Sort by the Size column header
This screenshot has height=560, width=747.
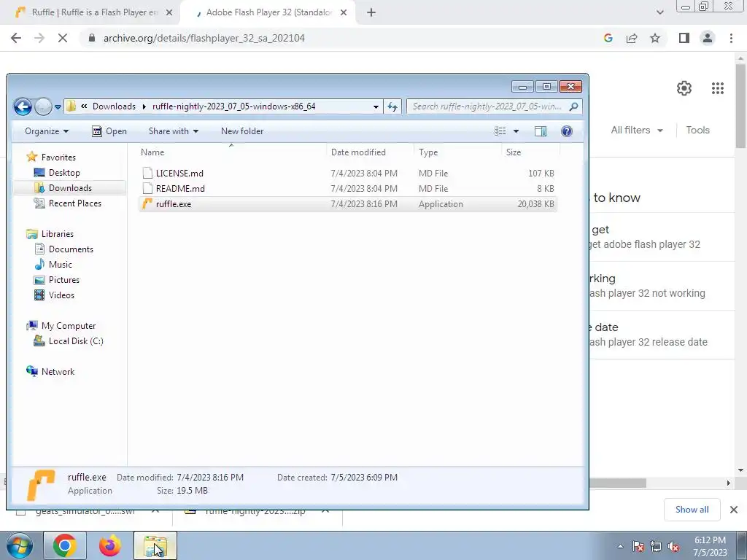[514, 152]
